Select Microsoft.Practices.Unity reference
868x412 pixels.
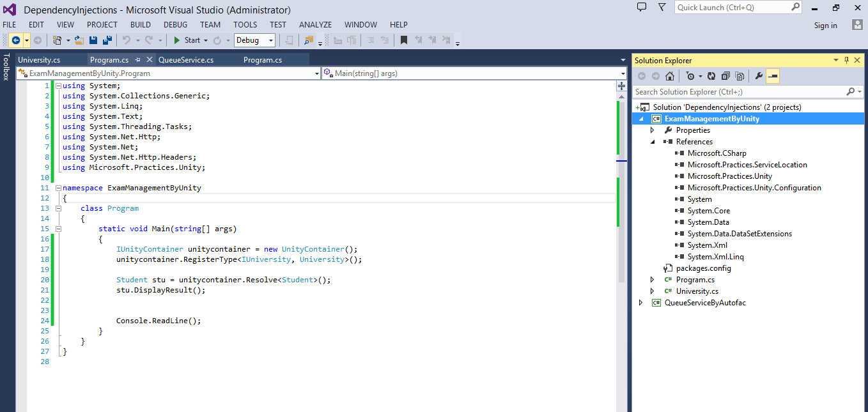[730, 176]
